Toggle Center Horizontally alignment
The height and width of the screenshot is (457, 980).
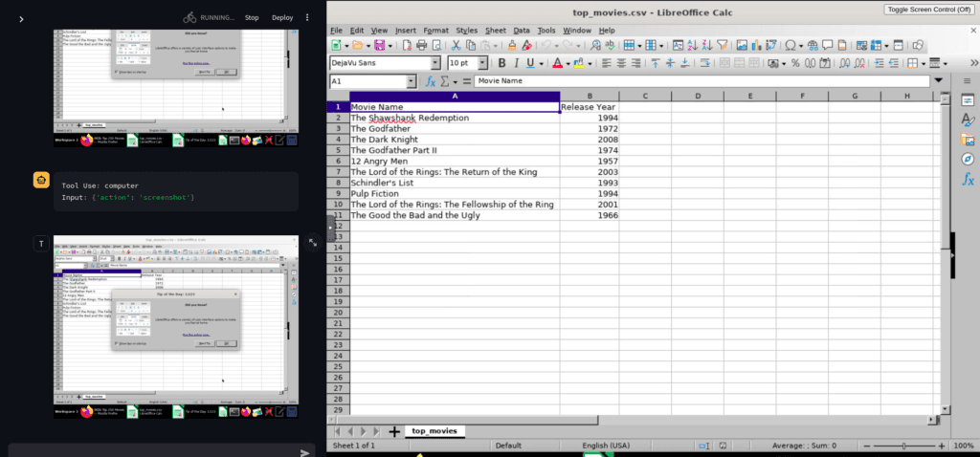click(621, 63)
